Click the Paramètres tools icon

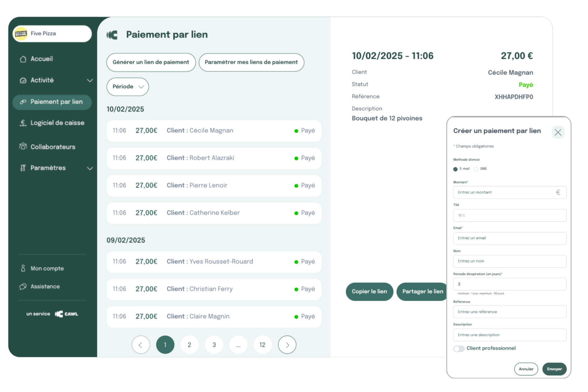click(x=23, y=168)
